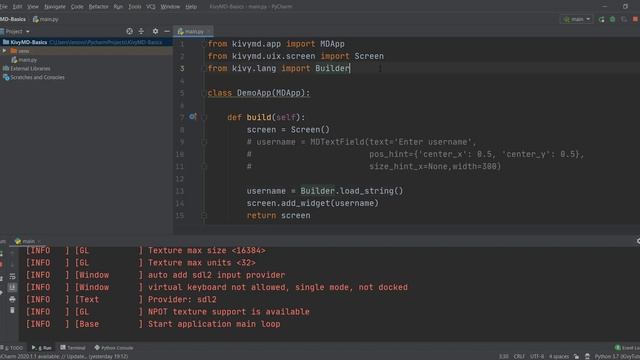Screen dimensions: 640x360
Task: Click the locate/scroll-from-source target icon
Action: (129, 31)
